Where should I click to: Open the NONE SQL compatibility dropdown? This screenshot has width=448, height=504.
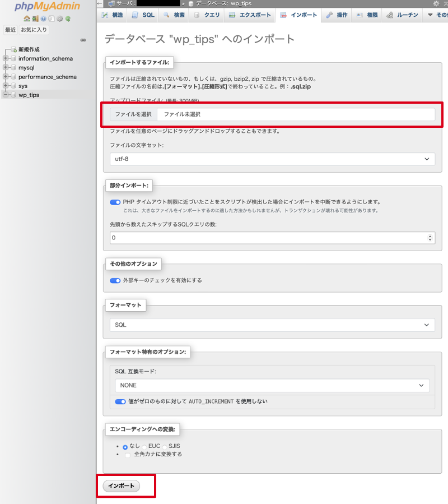pos(272,385)
